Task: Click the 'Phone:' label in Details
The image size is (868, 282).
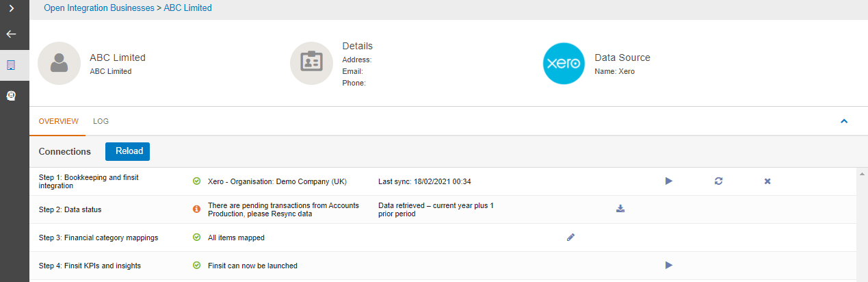Action: coord(354,83)
